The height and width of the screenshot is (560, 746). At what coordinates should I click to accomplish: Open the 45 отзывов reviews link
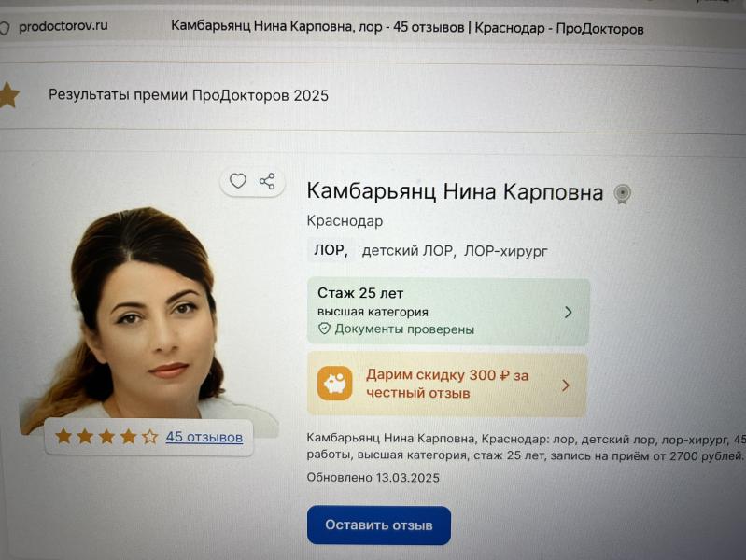(x=204, y=437)
